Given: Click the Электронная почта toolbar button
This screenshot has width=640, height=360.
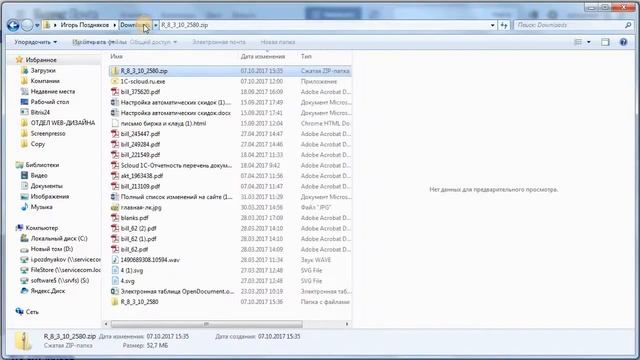Looking at the screenshot, I should point(219,42).
